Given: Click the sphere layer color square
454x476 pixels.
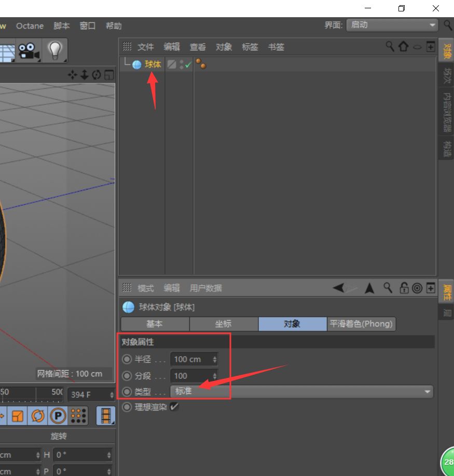Looking at the screenshot, I should tap(171, 64).
